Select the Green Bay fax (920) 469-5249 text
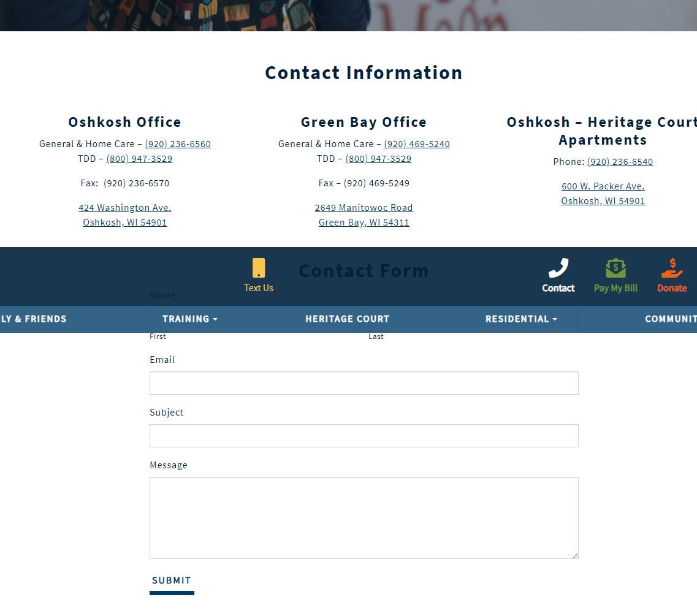Screen dimensions: 697x616 pos(376,183)
